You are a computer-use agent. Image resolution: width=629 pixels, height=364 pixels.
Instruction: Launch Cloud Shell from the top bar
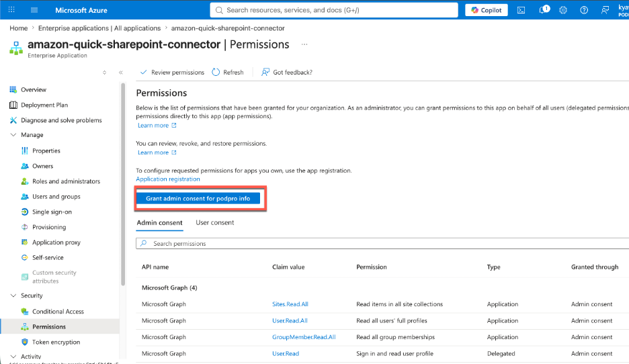[x=521, y=10]
